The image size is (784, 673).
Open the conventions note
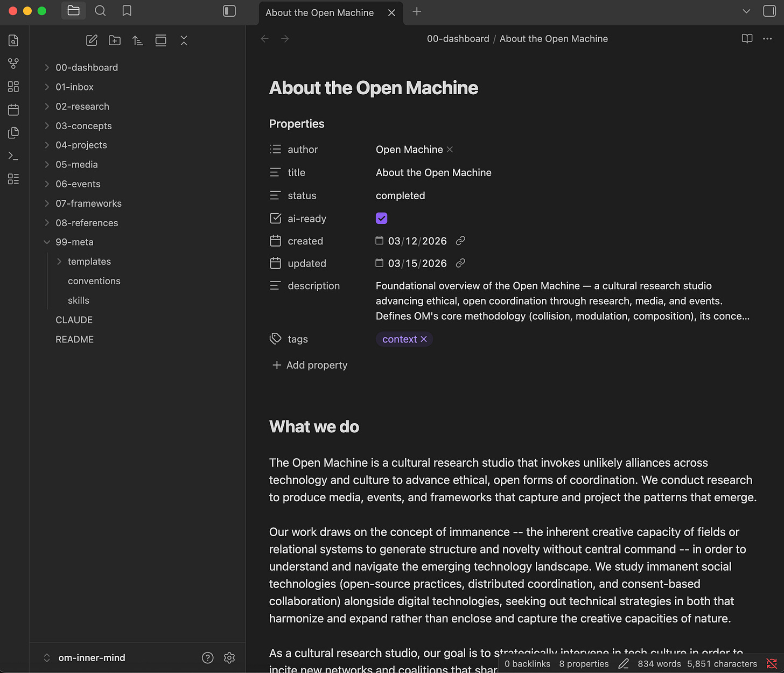point(94,281)
